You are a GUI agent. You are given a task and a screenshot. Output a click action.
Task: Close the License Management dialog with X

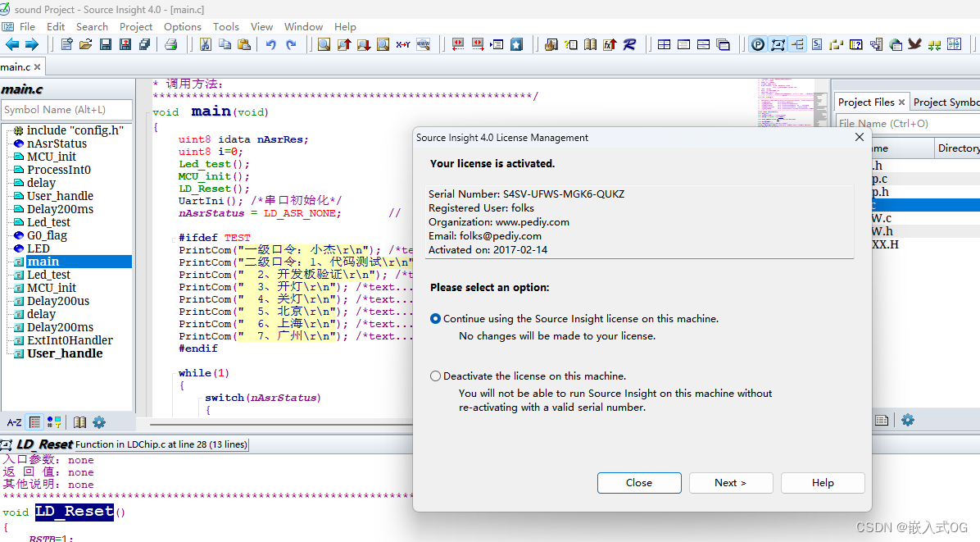pyautogui.click(x=860, y=138)
